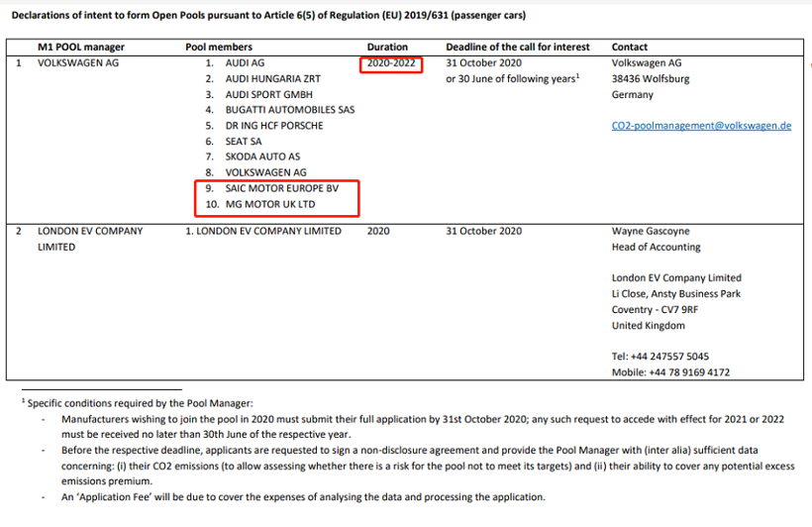Click the SKODA AUTO AS member entry

[262, 157]
